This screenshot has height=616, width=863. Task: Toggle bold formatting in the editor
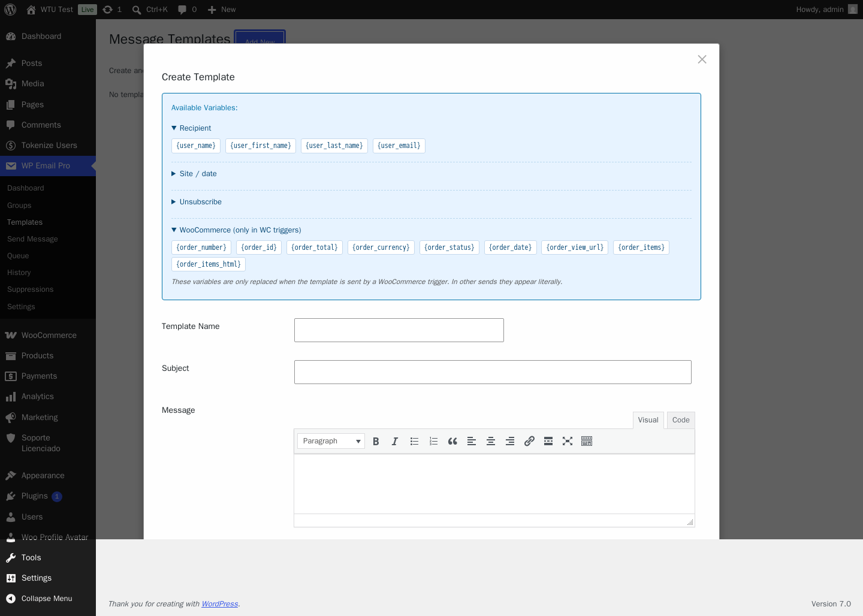(376, 441)
